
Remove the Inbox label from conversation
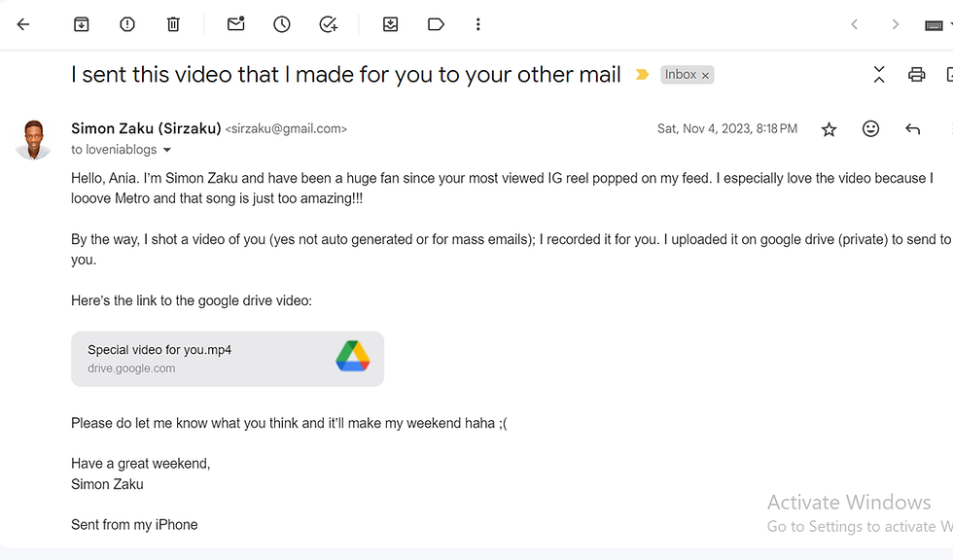click(x=706, y=75)
